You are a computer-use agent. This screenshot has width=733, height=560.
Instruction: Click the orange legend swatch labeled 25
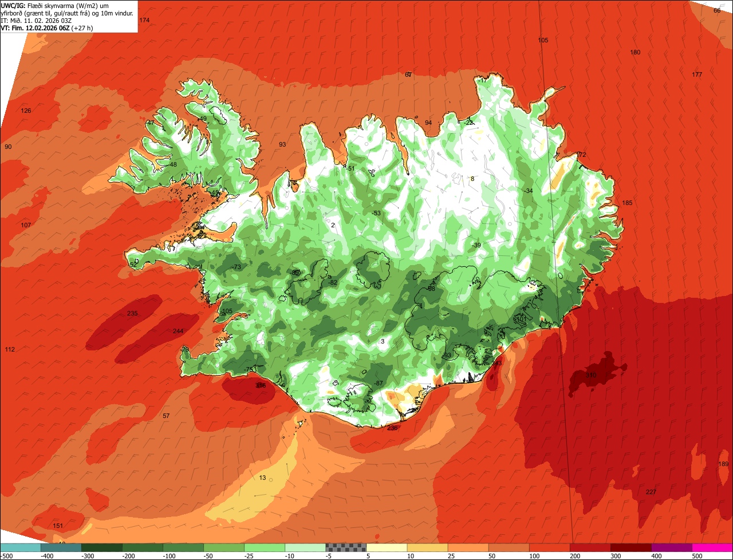coord(468,547)
